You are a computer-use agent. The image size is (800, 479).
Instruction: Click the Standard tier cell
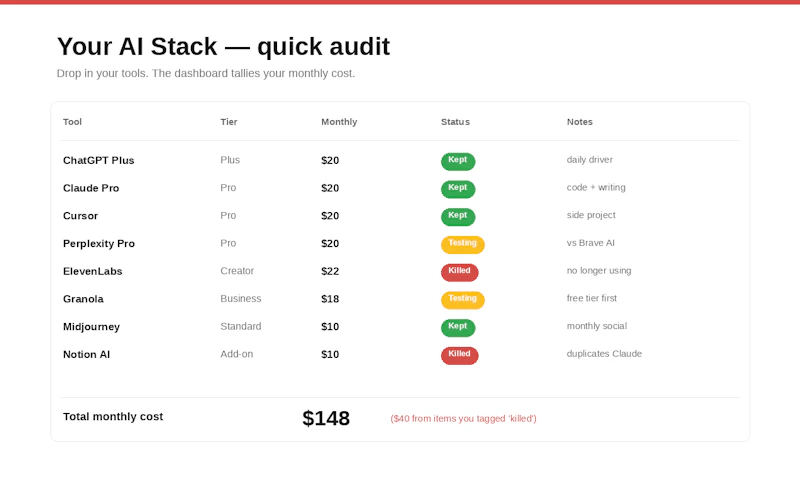pos(240,326)
